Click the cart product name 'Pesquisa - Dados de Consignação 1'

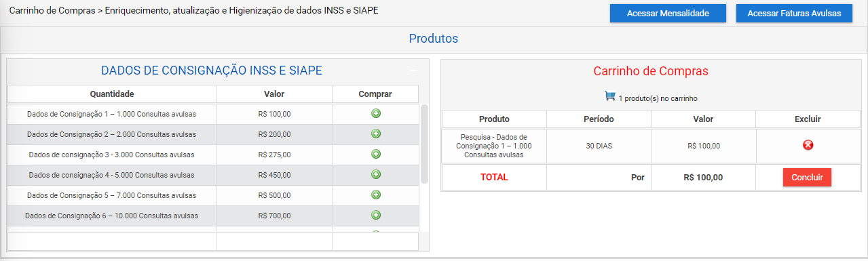click(x=494, y=146)
